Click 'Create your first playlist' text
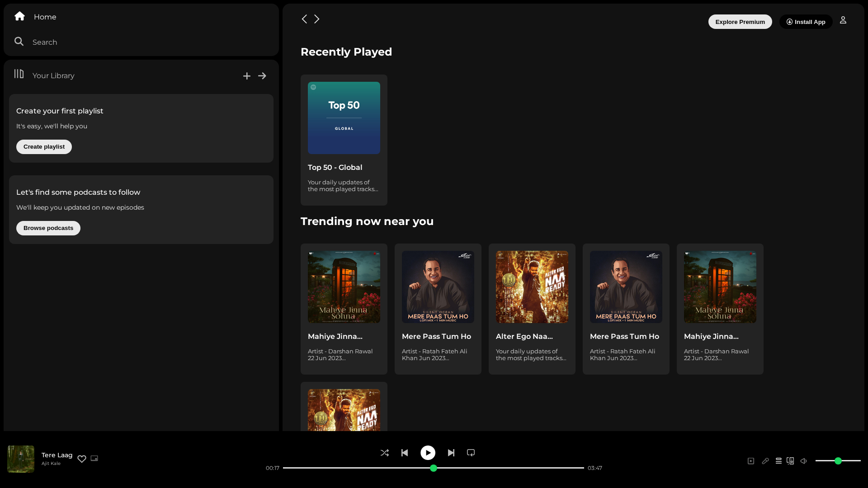Image resolution: width=868 pixels, height=488 pixels. pyautogui.click(x=60, y=111)
